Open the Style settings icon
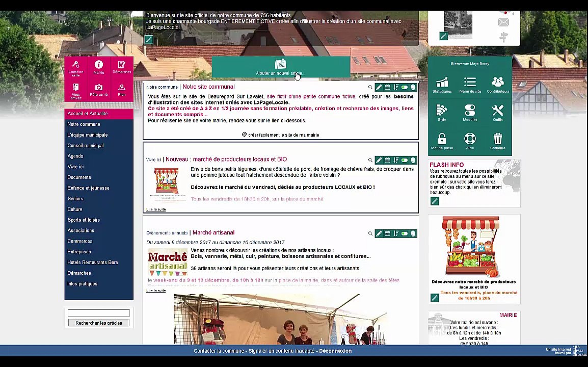The width and height of the screenshot is (588, 367). pyautogui.click(x=442, y=113)
